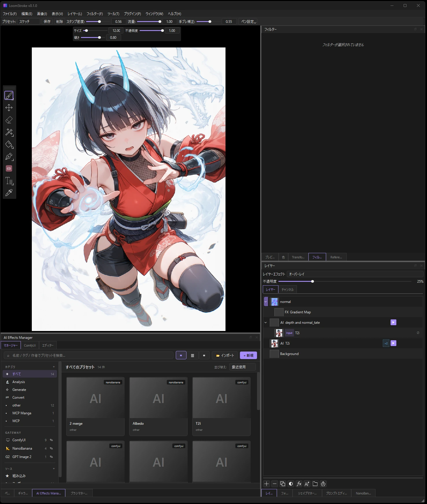Viewport: 427px width, 504px height.
Task: Switch to the ComfyUI tab
Action: tap(30, 345)
